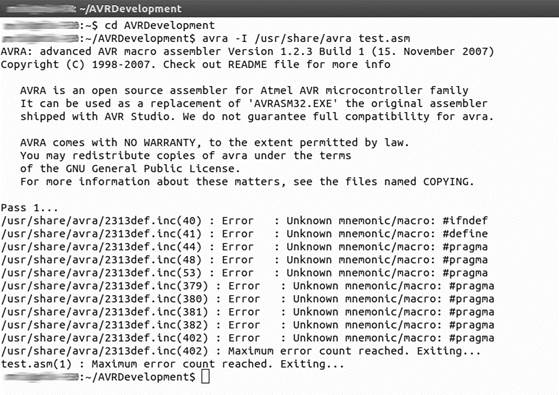Click the test.asm(1) Maximum error count line

pos(173,364)
